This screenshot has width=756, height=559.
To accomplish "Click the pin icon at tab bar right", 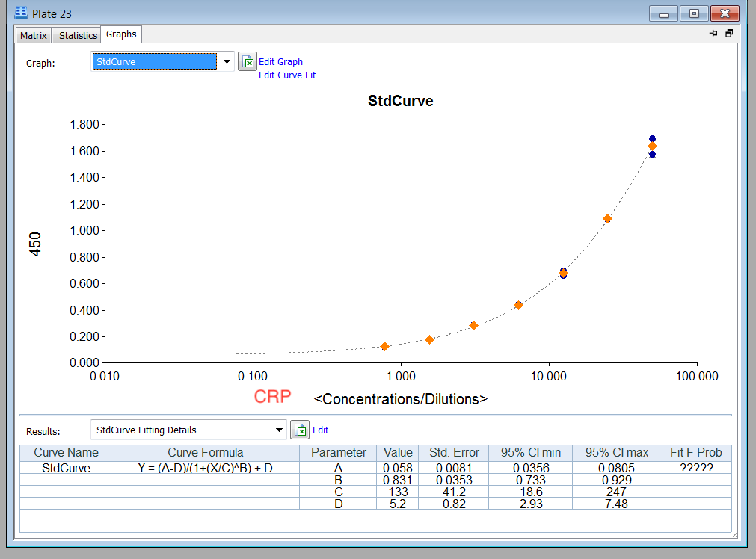I will [714, 34].
